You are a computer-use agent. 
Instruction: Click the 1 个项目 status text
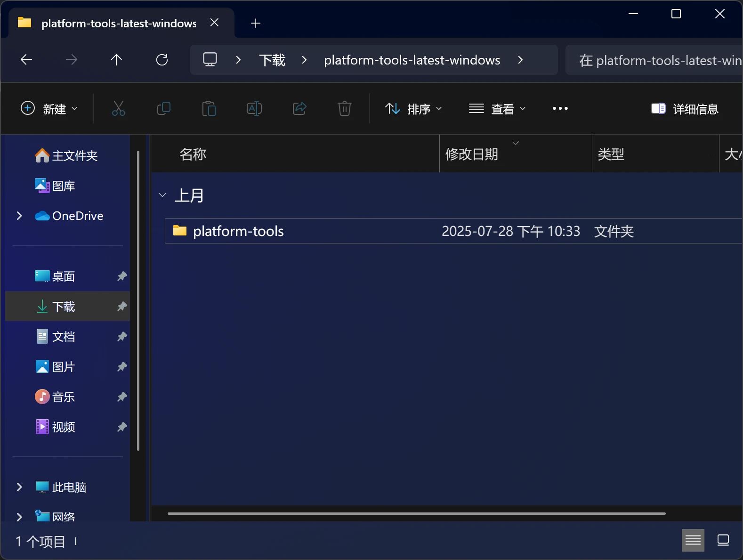[x=40, y=541]
